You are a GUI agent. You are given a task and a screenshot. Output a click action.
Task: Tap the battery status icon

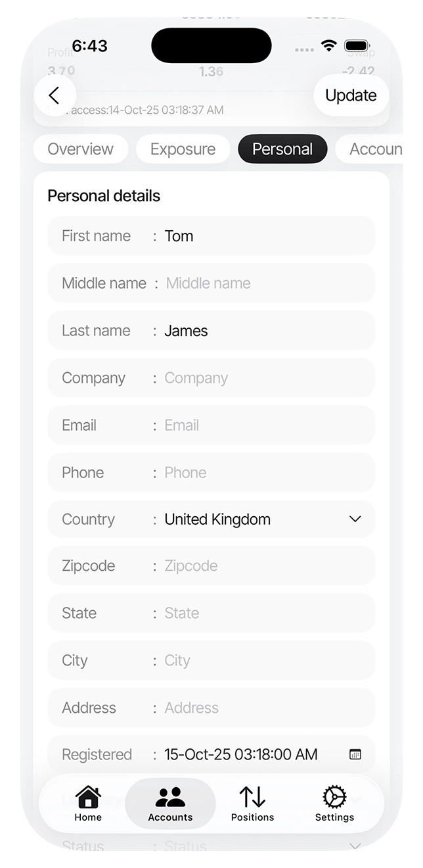click(357, 46)
